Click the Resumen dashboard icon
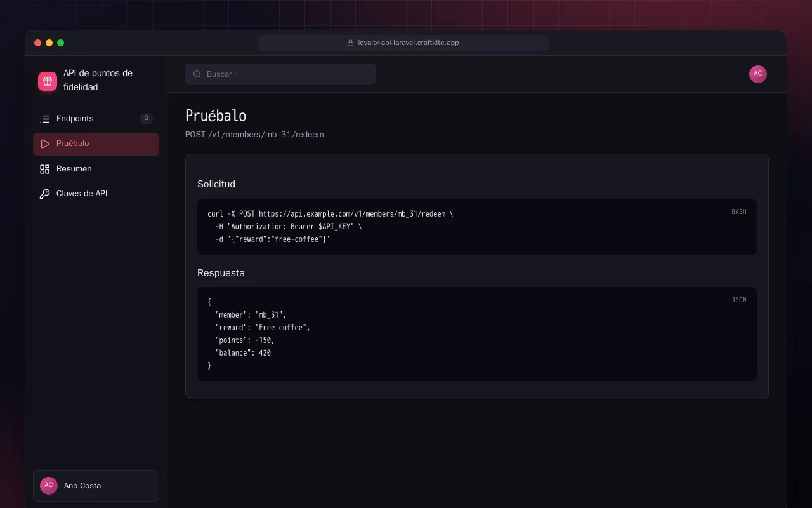 (44, 169)
